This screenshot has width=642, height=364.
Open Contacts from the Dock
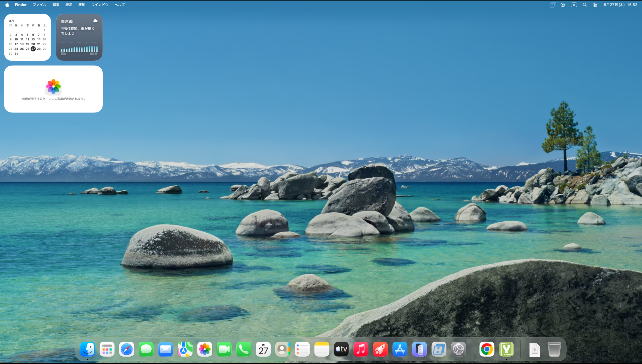(283, 349)
